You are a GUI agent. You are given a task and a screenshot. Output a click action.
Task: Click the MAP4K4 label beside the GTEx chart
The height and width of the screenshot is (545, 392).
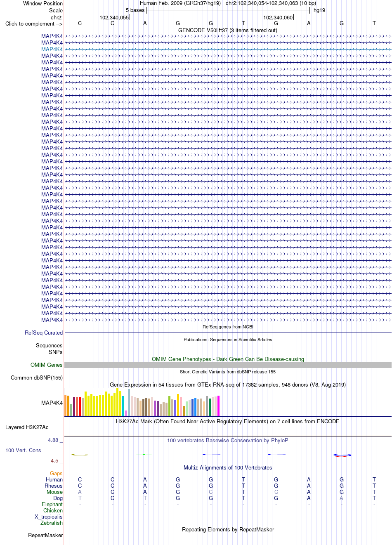point(52,403)
